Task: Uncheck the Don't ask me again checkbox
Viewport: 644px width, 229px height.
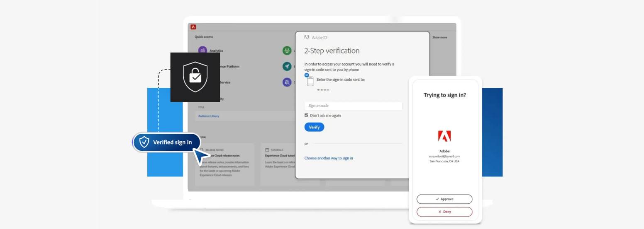Action: pos(306,116)
